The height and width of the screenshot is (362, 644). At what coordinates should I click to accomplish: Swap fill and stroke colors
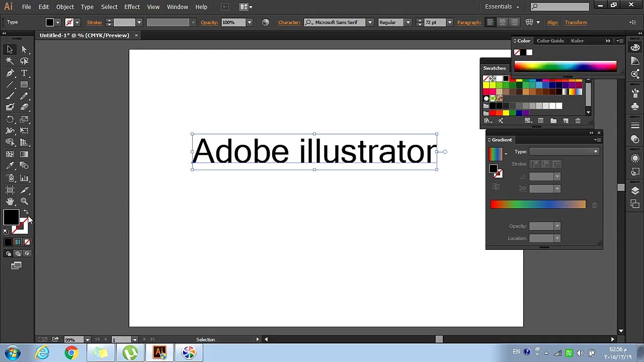26,212
